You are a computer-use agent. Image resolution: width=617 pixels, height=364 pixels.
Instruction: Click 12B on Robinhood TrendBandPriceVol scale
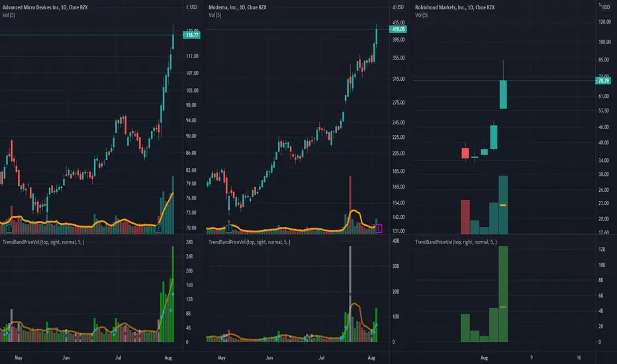(602, 249)
